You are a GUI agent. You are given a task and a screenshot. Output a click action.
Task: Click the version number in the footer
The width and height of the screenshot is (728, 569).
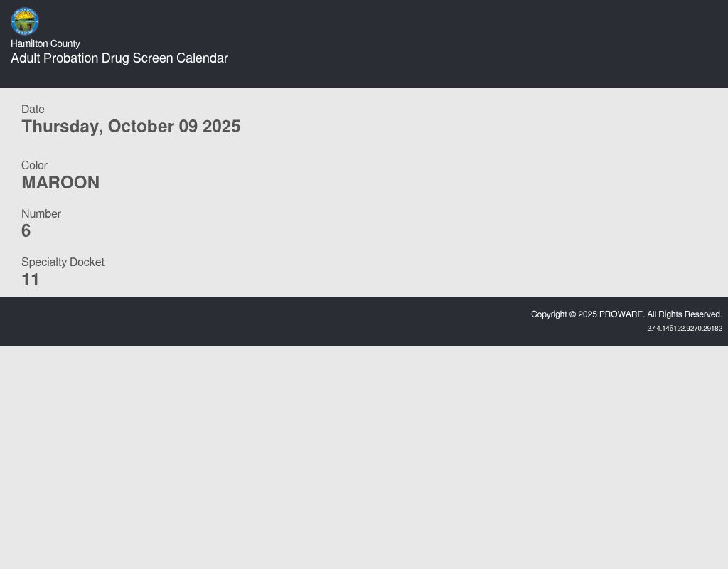[685, 329]
